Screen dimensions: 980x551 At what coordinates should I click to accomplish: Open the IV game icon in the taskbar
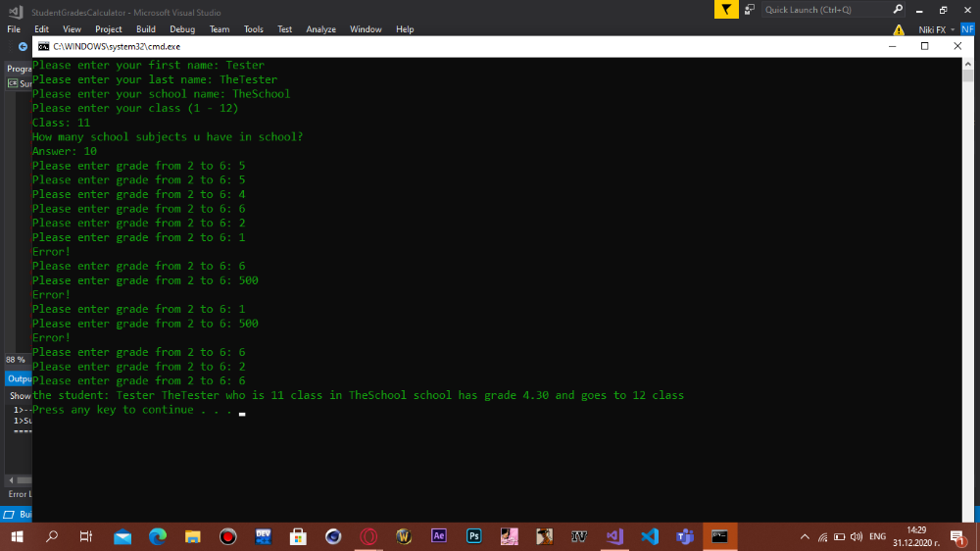click(x=579, y=536)
